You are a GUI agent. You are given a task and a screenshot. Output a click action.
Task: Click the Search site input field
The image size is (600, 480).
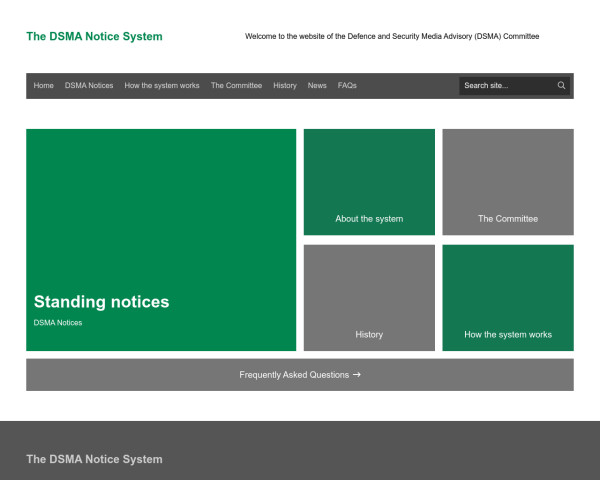pos(506,86)
